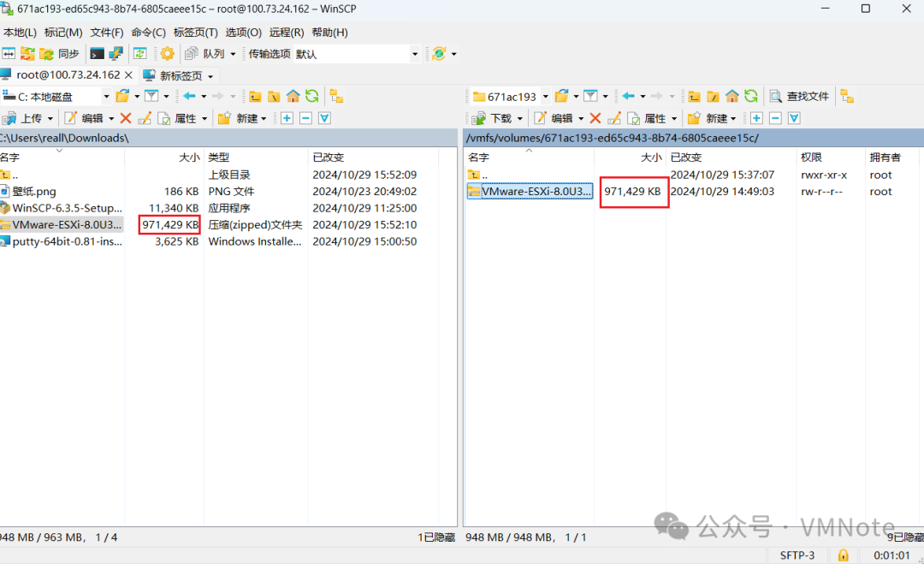Open the terminal console icon
This screenshot has height=564, width=924.
(x=97, y=54)
